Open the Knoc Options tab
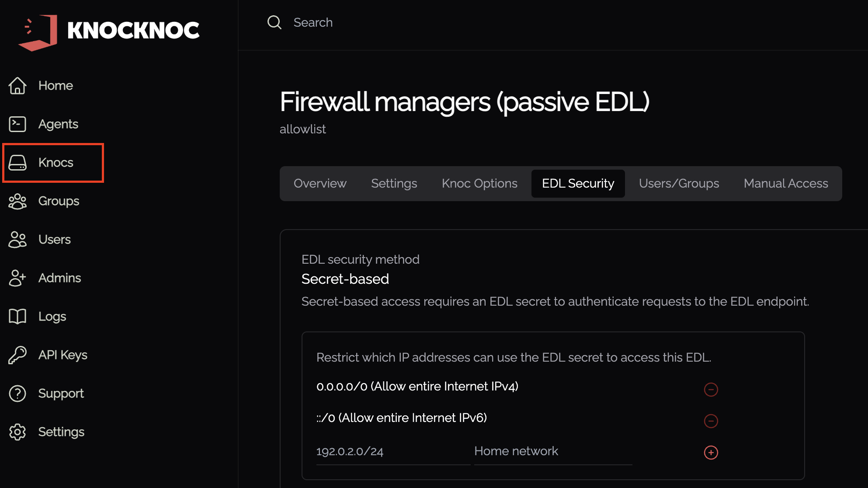Screen dimensions: 868x488 pyautogui.click(x=479, y=184)
